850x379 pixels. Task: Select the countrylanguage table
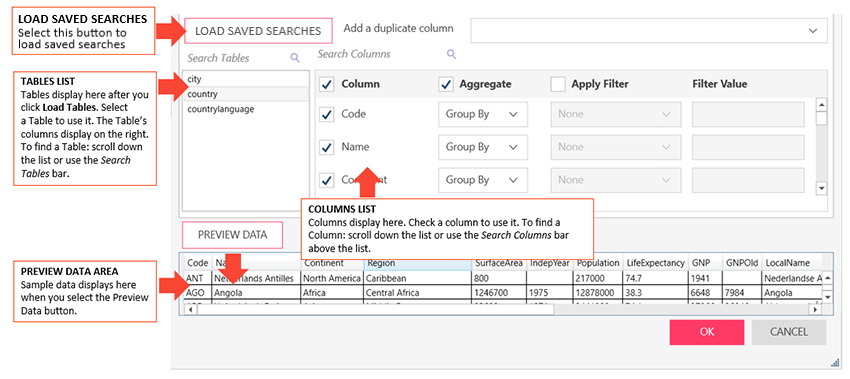[246, 109]
